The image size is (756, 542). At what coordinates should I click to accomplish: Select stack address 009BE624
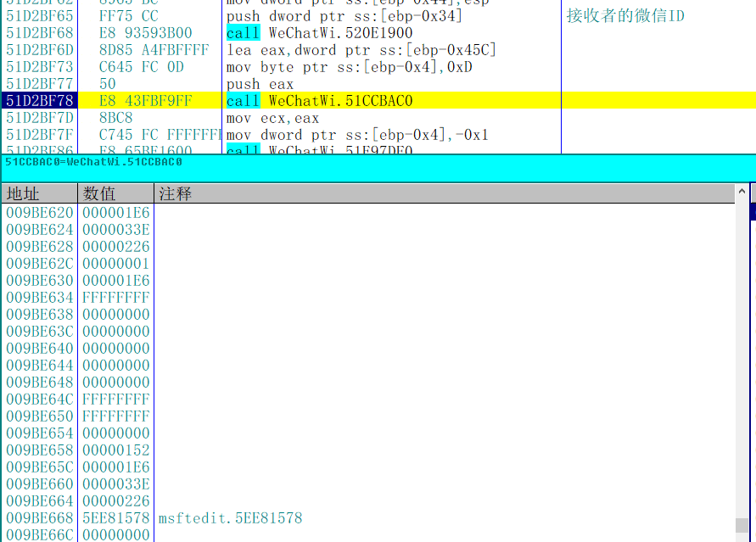point(40,229)
